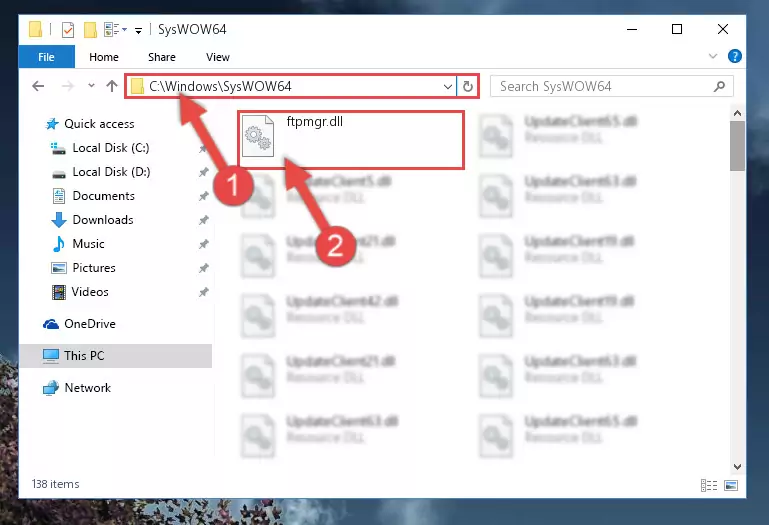Click the search magnifier icon
This screenshot has height=525, width=769.
[x=719, y=87]
